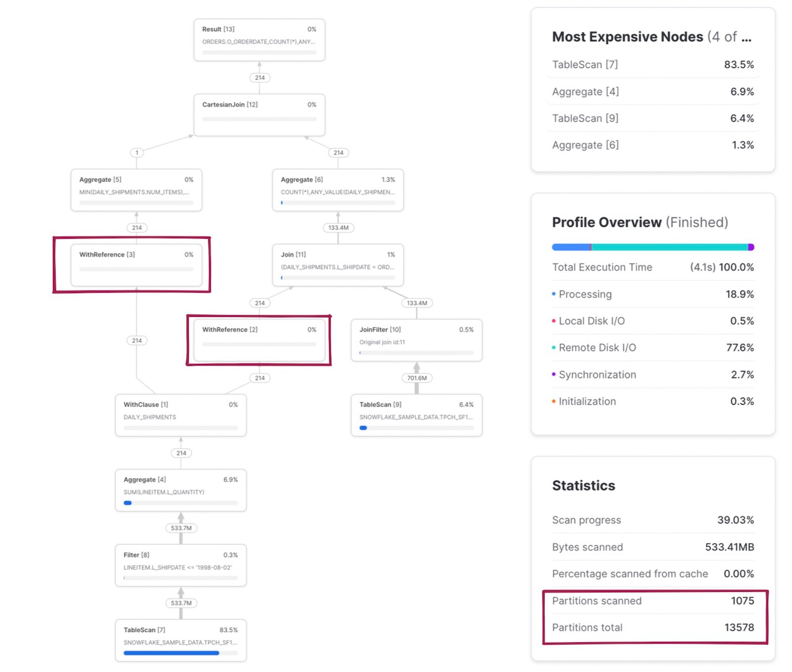Click the WithClause [1] DAILY_SHIPMENTS node
The width and height of the screenshot is (792, 672).
[x=181, y=415]
